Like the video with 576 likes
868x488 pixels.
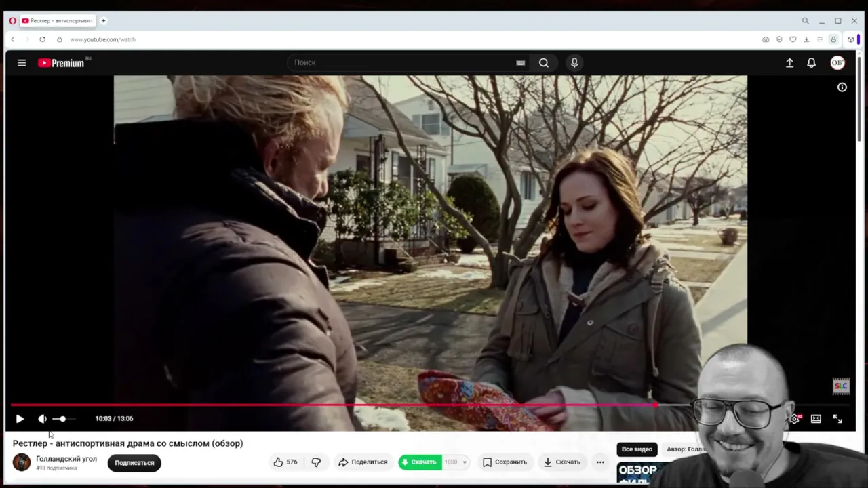click(285, 462)
